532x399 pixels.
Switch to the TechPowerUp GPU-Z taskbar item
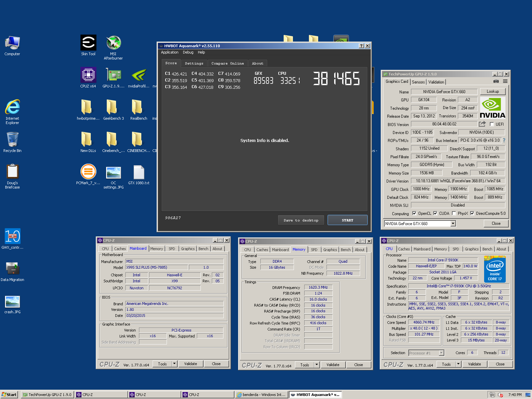(x=47, y=395)
